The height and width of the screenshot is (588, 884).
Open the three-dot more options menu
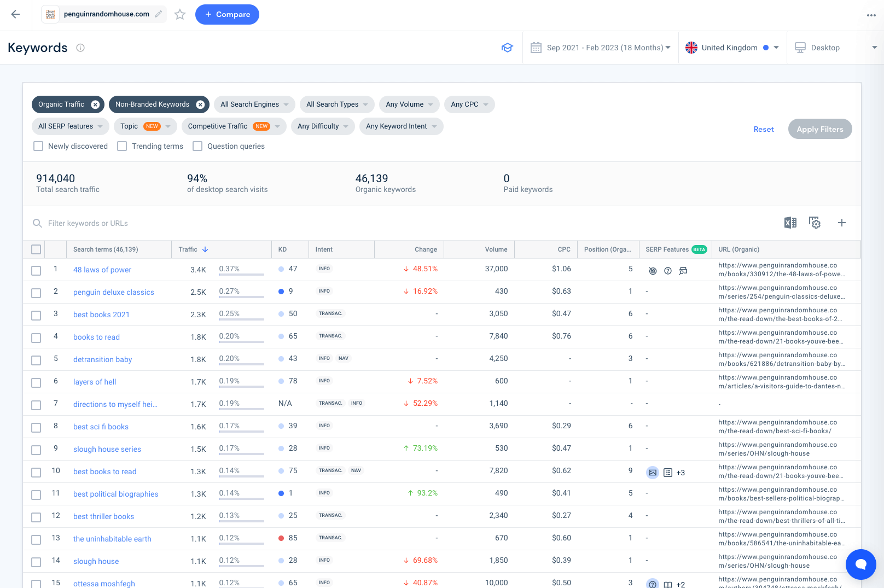pyautogui.click(x=871, y=15)
